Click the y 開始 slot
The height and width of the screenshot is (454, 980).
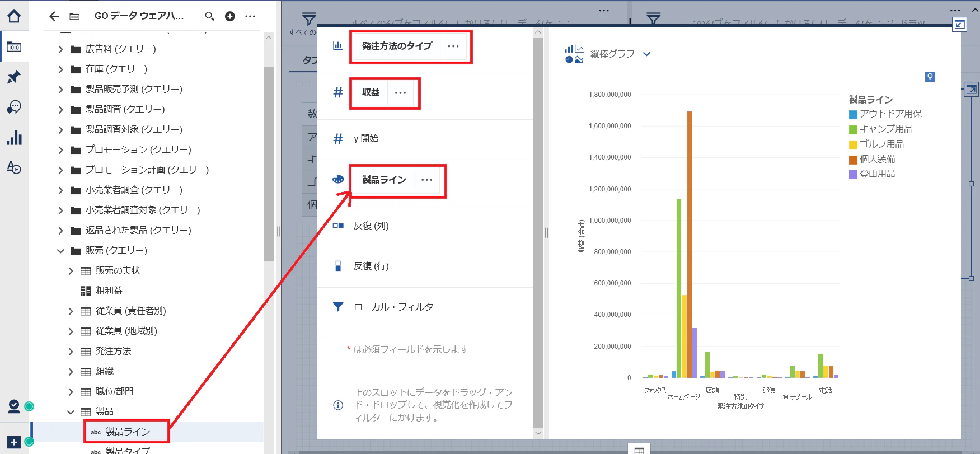425,139
